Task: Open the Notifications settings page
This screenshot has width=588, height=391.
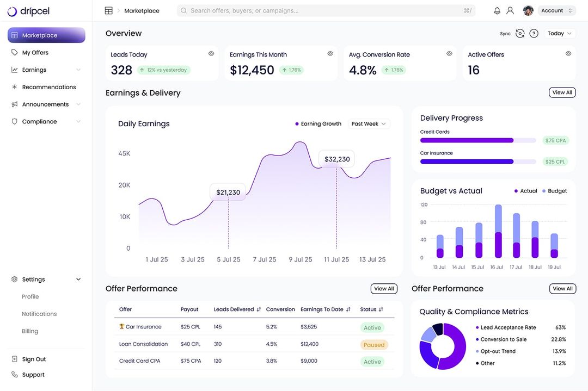Action: point(39,313)
